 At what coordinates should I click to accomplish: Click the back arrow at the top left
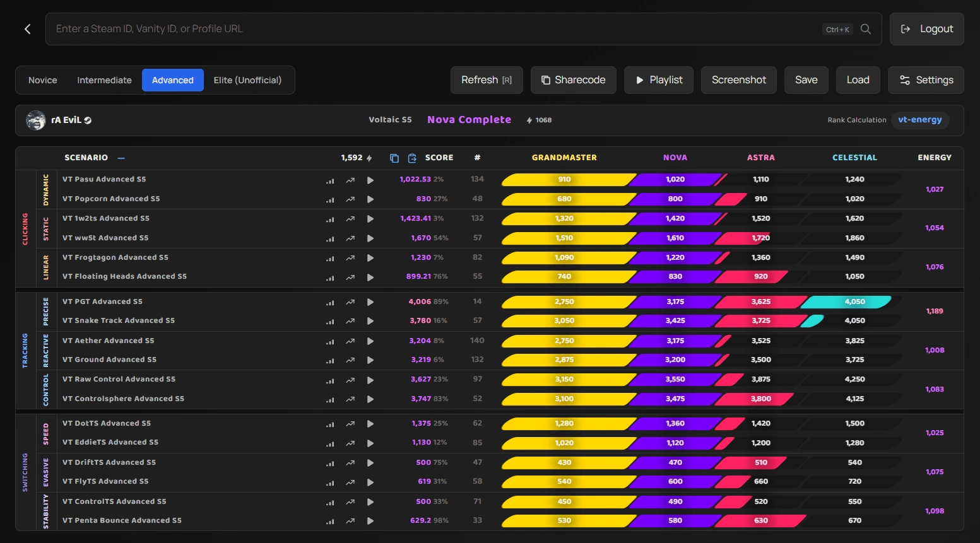tap(27, 28)
